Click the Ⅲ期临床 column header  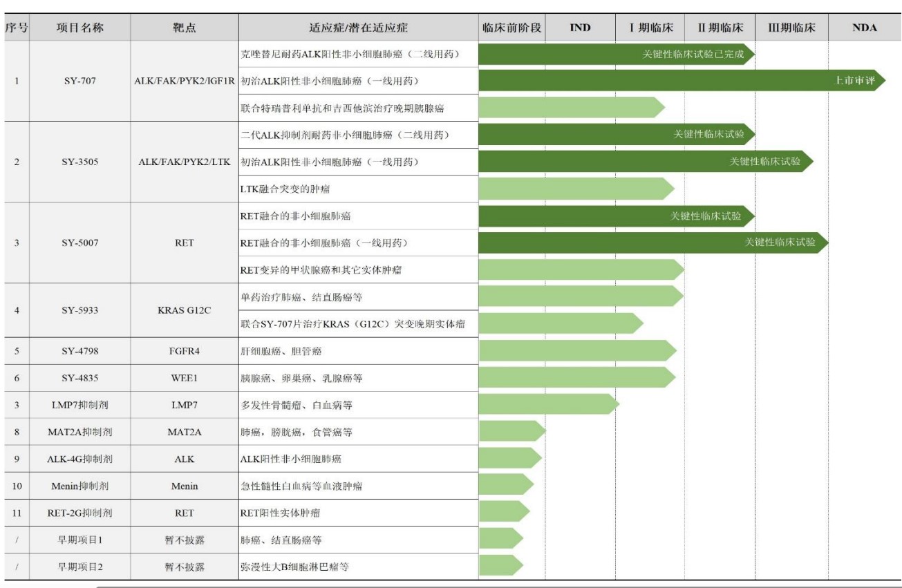tap(791, 28)
